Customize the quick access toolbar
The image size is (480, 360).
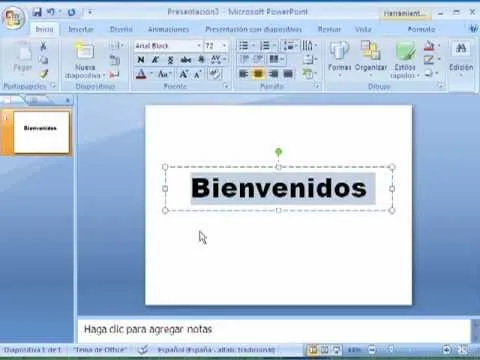coord(90,12)
